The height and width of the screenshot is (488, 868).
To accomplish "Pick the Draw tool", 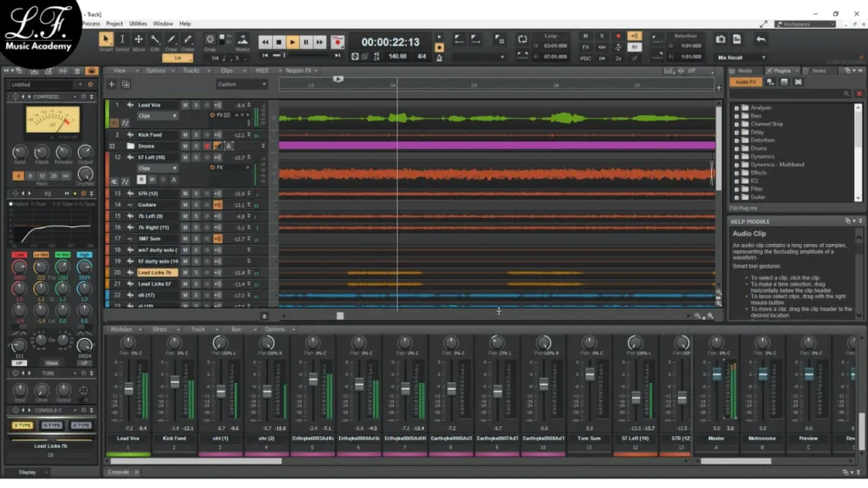I will click(x=171, y=41).
